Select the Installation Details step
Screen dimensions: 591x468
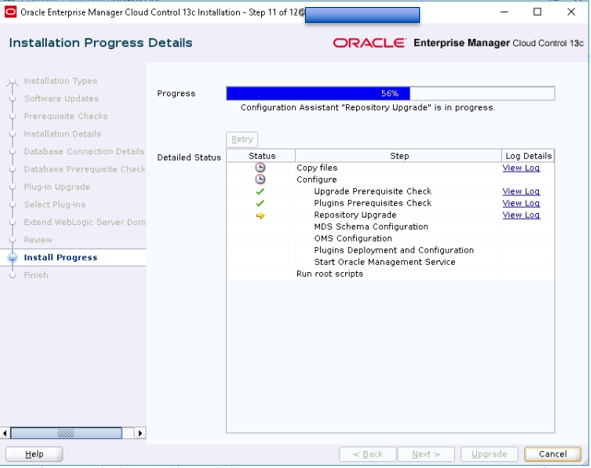coord(62,134)
